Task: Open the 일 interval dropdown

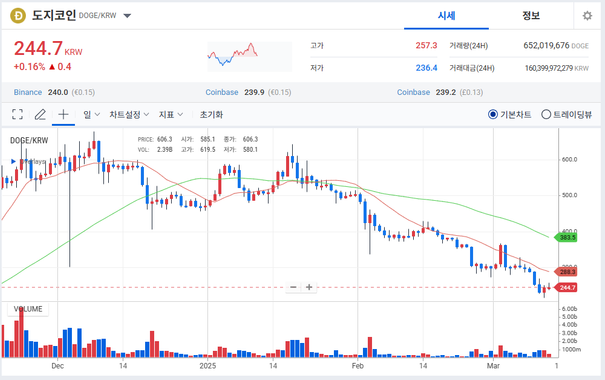Action: pos(91,115)
